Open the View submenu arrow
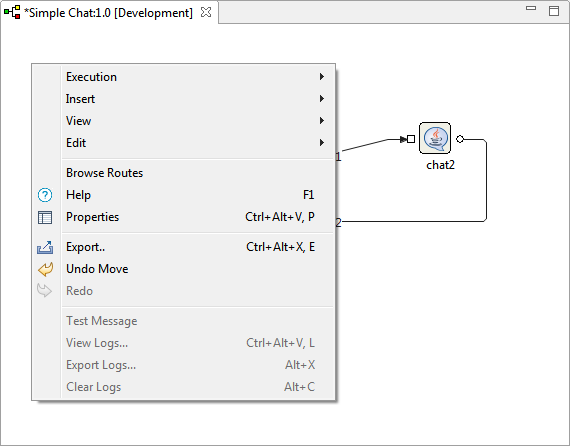The image size is (570, 446). (322, 121)
